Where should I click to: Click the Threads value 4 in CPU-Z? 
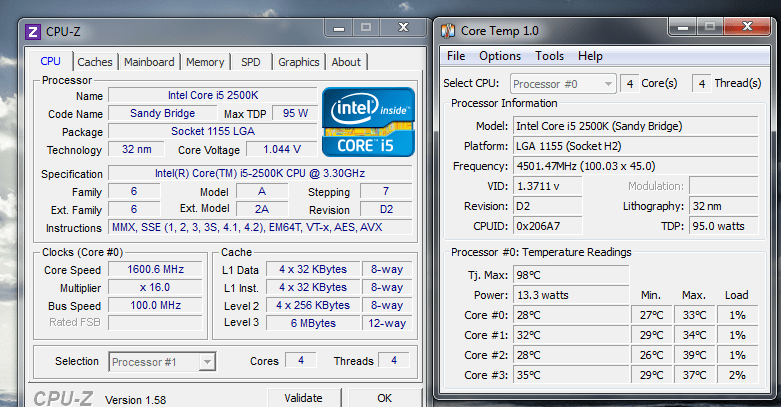[x=394, y=360]
